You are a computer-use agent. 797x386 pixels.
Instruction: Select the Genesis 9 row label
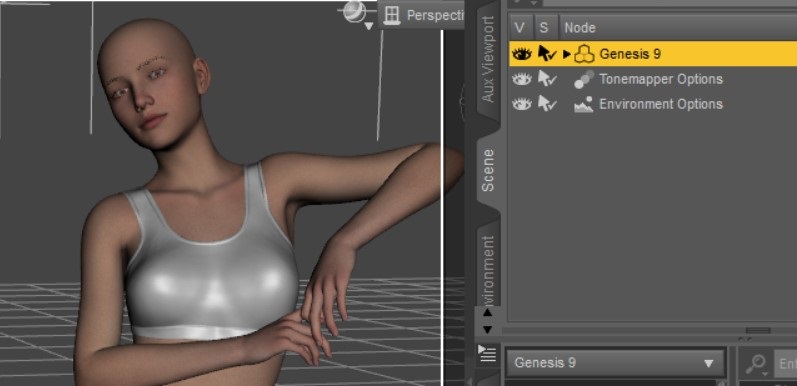(x=630, y=53)
